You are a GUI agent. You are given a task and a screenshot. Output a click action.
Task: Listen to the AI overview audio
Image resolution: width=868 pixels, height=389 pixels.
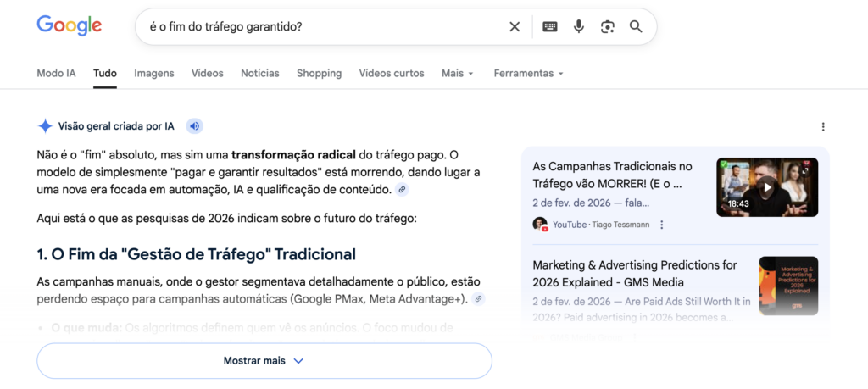coord(194,126)
